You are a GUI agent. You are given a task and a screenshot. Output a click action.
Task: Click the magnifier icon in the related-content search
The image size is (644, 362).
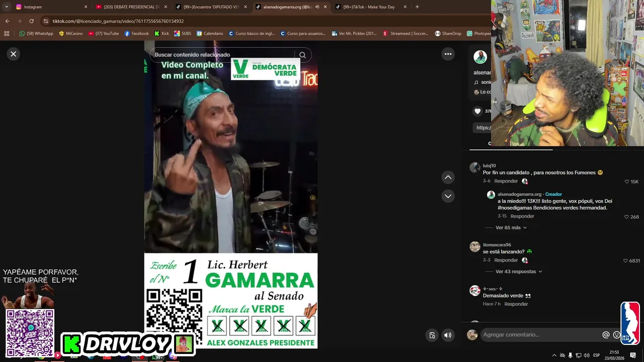coord(302,55)
